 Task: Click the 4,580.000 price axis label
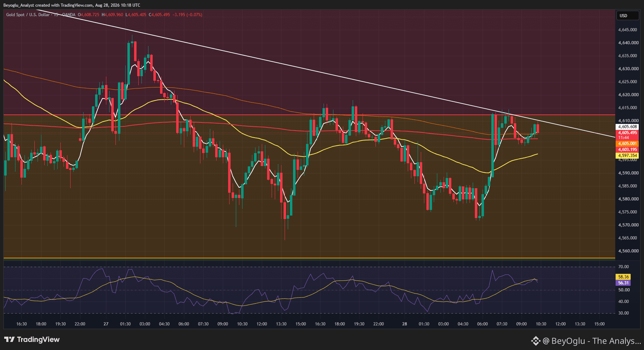pyautogui.click(x=628, y=199)
